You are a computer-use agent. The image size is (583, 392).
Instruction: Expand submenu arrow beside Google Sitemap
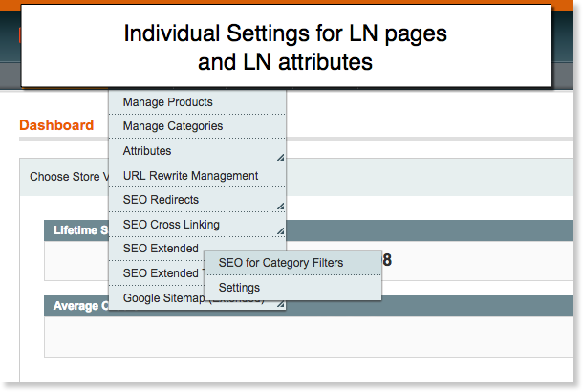tap(281, 304)
